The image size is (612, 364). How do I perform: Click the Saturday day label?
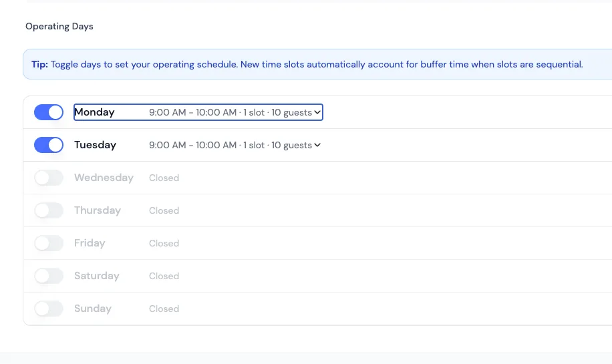[x=96, y=276]
